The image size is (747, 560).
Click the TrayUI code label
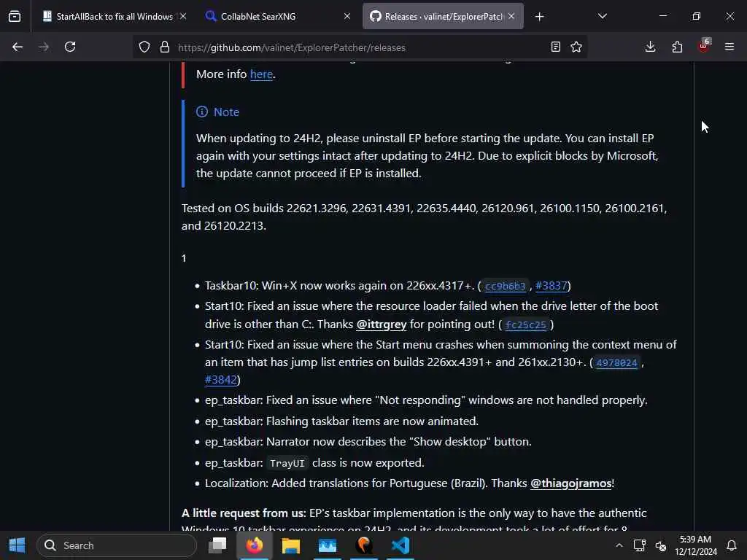(287, 463)
